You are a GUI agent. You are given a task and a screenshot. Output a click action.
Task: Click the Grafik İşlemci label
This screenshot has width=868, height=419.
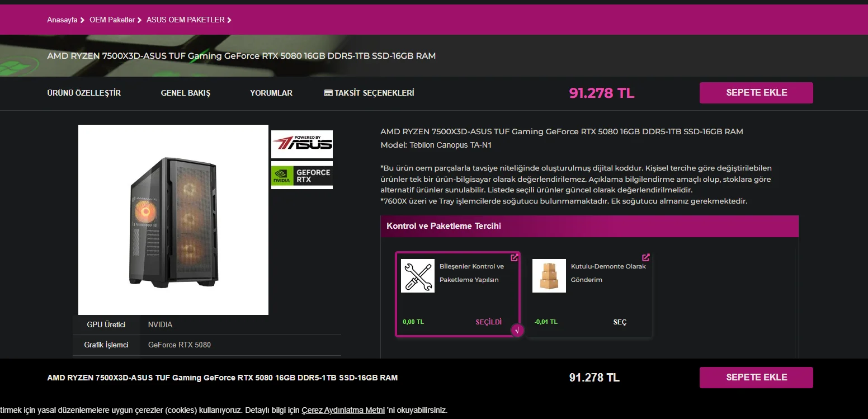point(106,345)
